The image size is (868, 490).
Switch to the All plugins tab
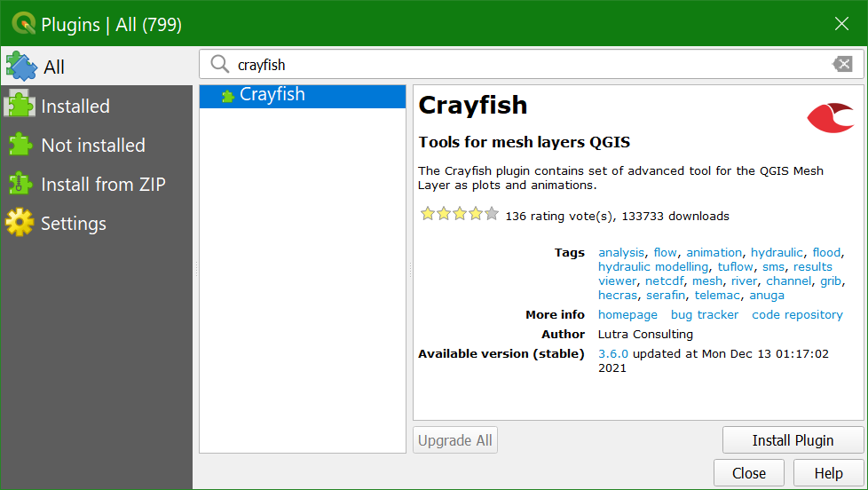point(97,67)
